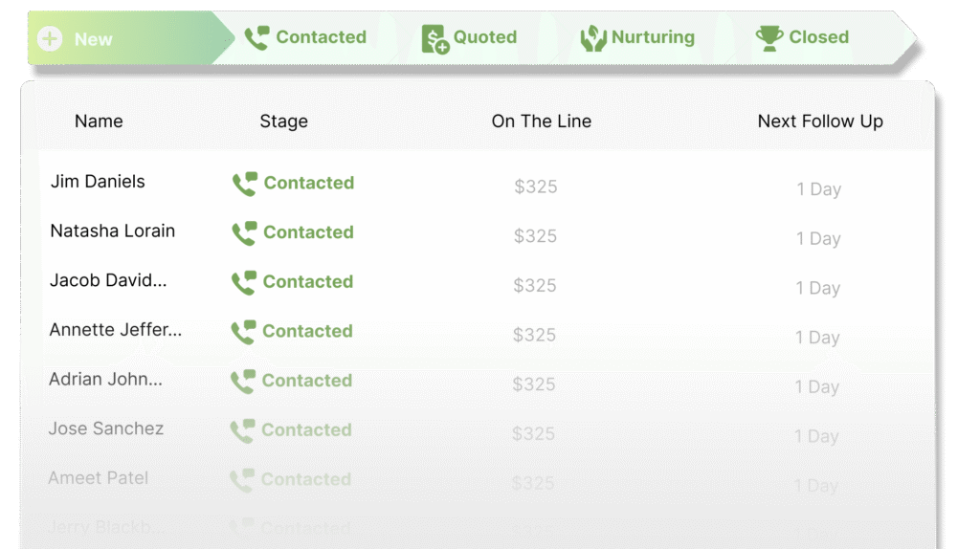Sort by On The Line header

click(542, 121)
